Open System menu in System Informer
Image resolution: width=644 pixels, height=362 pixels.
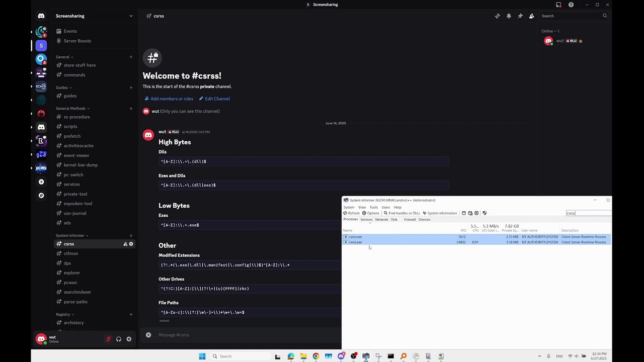[x=349, y=207]
